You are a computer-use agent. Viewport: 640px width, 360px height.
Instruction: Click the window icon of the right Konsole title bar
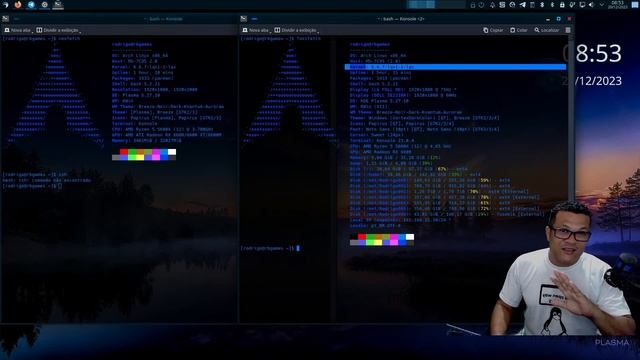[x=244, y=19]
